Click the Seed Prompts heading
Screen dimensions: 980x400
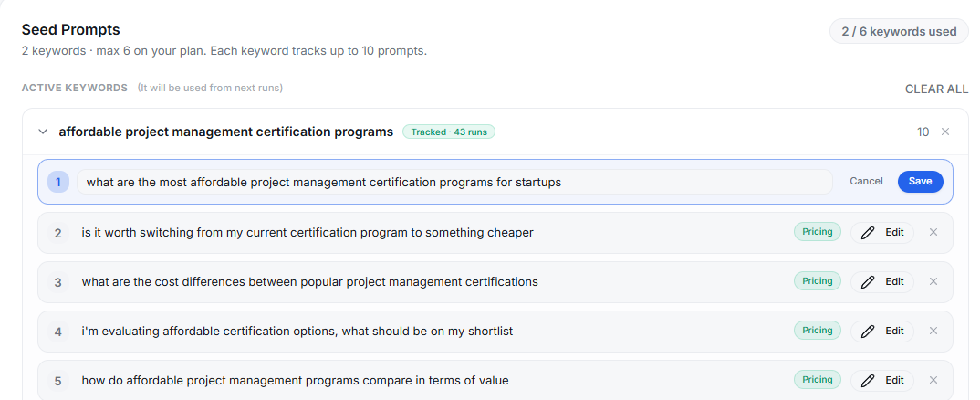pos(70,29)
